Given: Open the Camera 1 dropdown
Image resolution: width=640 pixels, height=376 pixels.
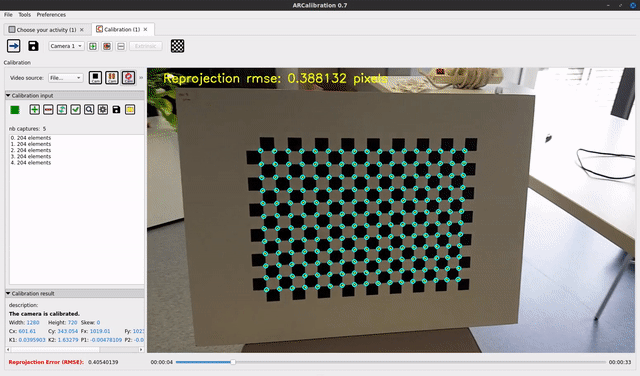Looking at the screenshot, I should click(x=67, y=46).
